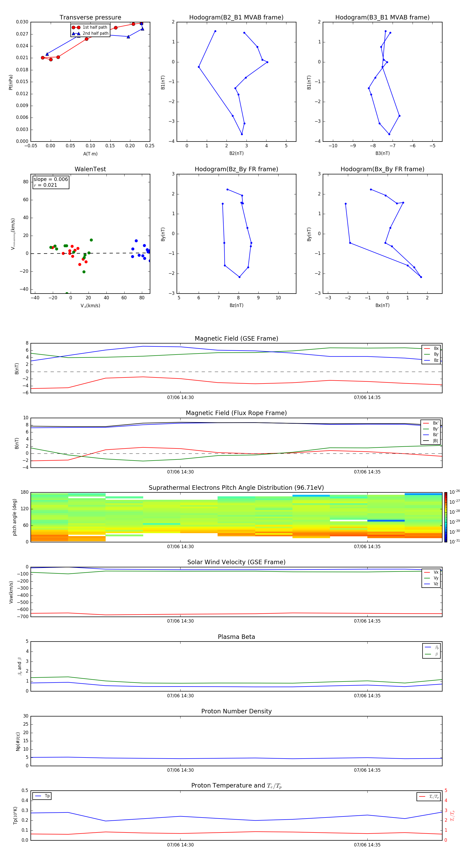Screen dimensions: 473x868
Task: Click the 'Bz(nT)' x-axis label
Action: click(x=236, y=305)
